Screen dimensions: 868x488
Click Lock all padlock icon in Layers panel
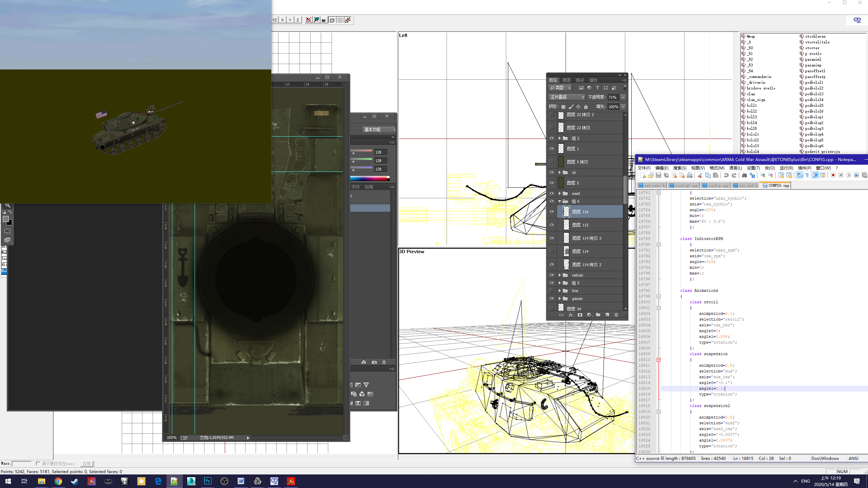pos(586,107)
